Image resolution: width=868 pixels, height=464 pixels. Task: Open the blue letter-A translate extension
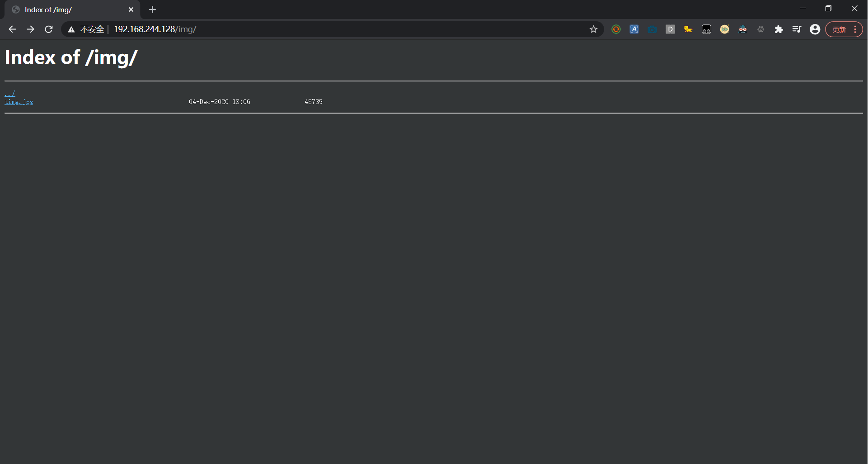pyautogui.click(x=634, y=29)
